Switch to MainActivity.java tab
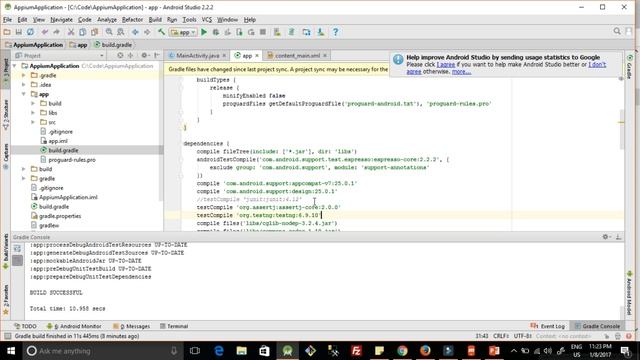 click(198, 56)
